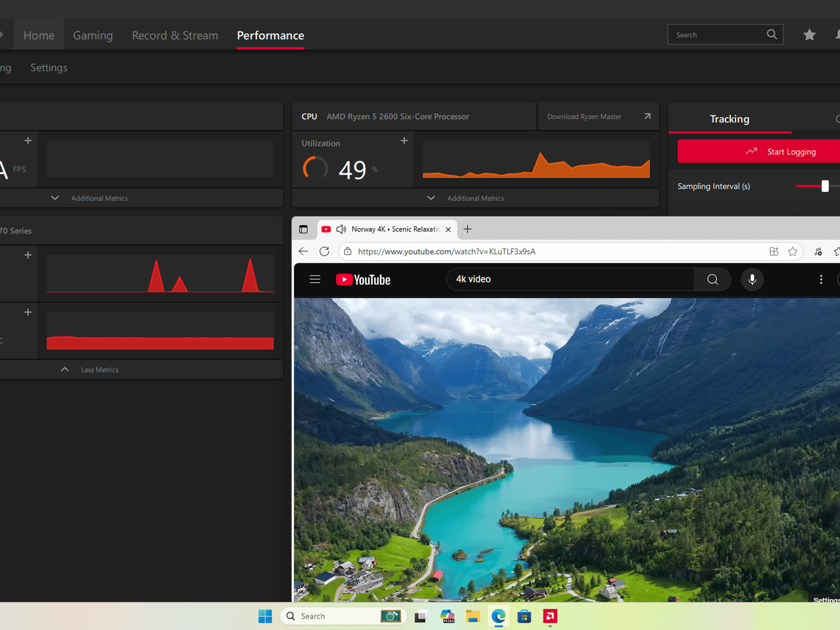Click the Norway video player

[x=567, y=450]
